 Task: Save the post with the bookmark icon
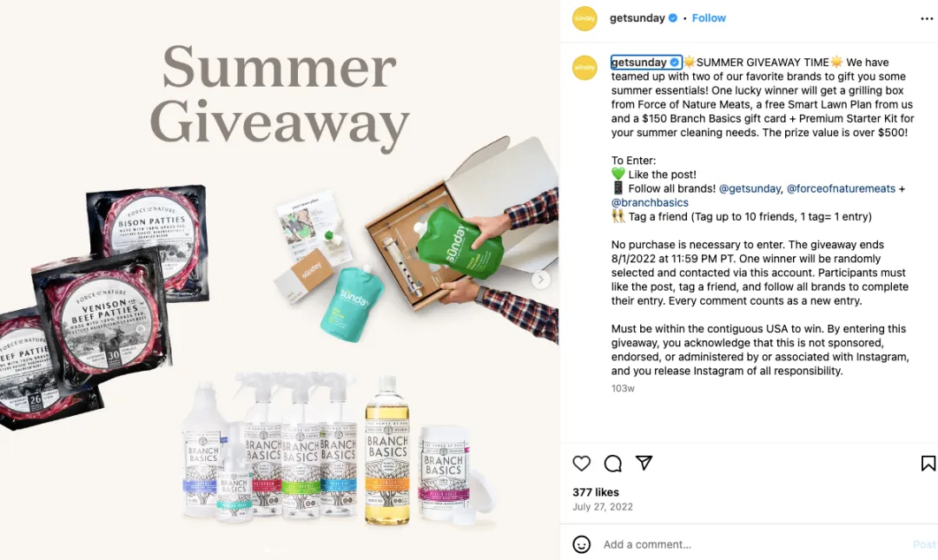coord(928,463)
